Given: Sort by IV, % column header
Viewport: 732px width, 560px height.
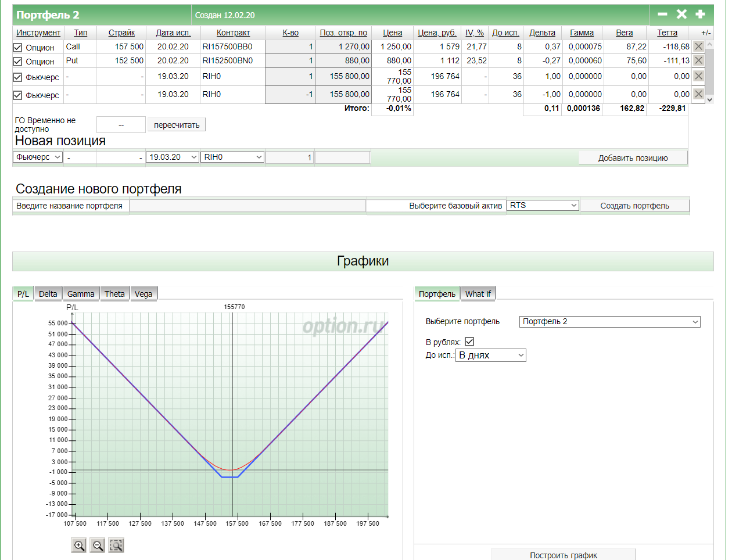Looking at the screenshot, I should [475, 33].
